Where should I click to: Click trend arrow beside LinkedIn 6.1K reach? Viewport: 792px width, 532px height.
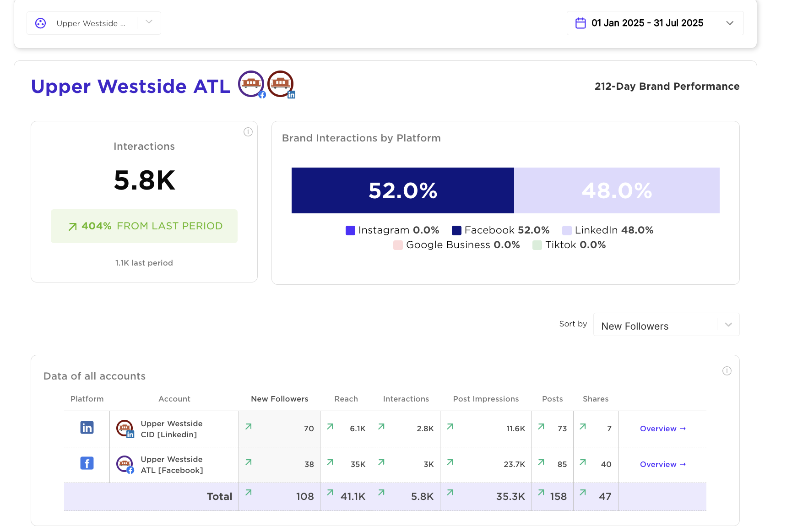pyautogui.click(x=330, y=426)
